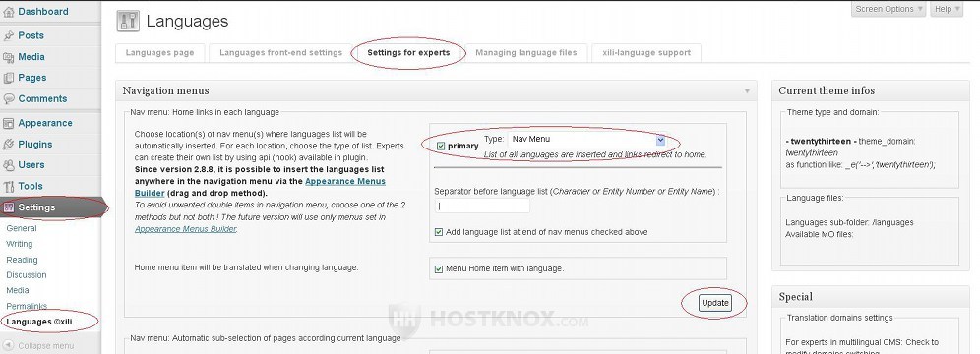Go to the Media menu
Viewport: 980px width, 354px height.
31,57
